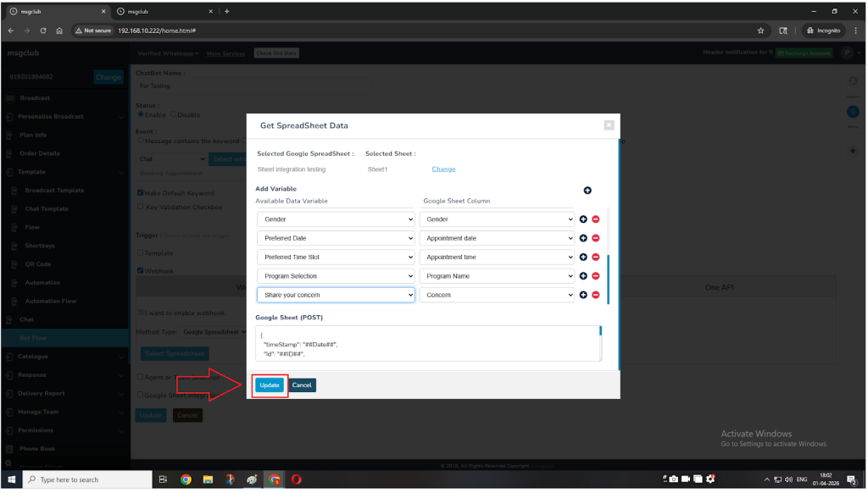Open the Share your concern dropdown
Viewport: 868px width, 493px height.
[336, 295]
